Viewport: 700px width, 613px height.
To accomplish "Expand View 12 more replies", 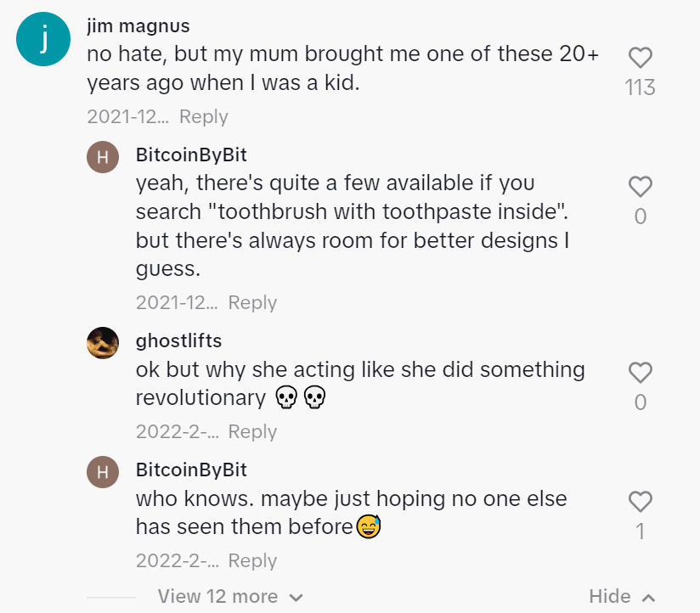I will 230,597.
